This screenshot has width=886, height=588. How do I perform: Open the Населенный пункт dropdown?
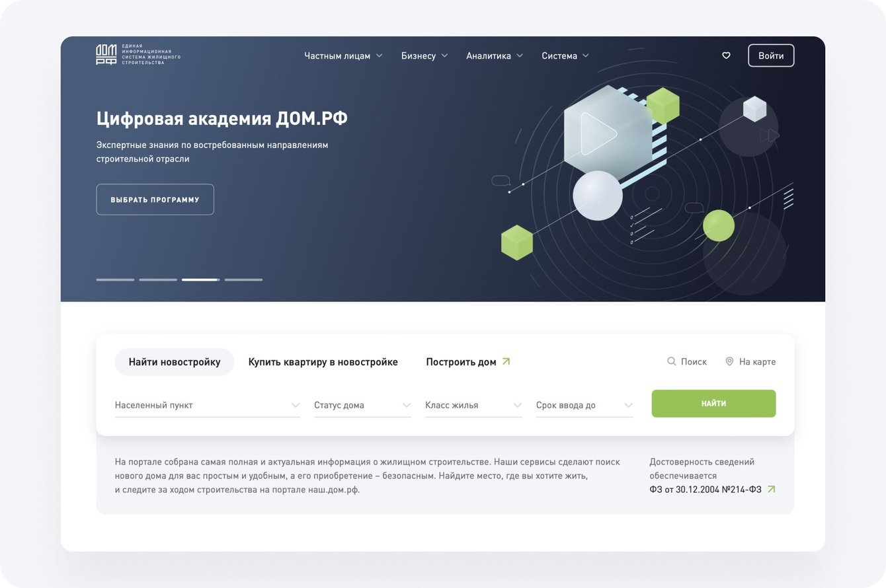(208, 406)
